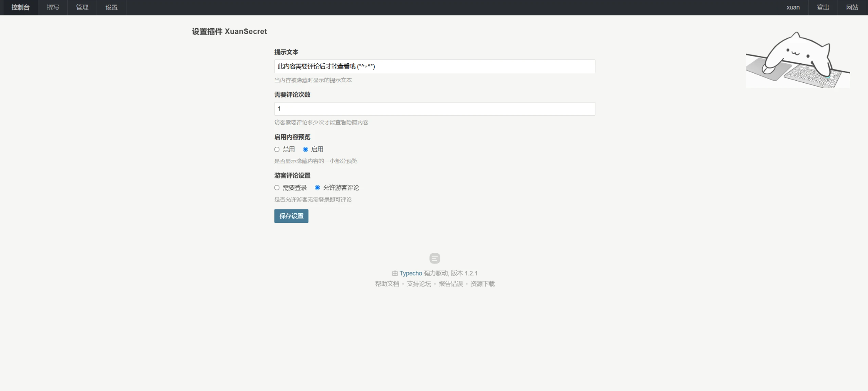Open the 控制台 menu

[x=21, y=8]
